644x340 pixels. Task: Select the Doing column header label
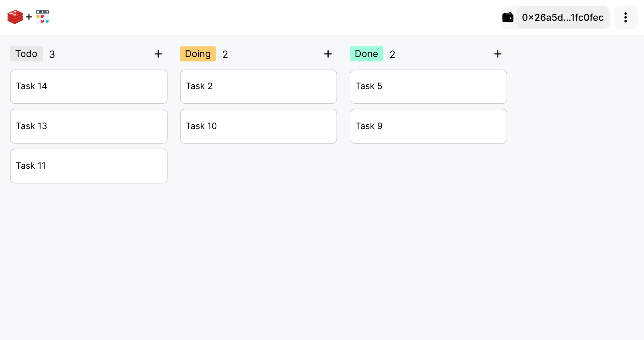198,54
